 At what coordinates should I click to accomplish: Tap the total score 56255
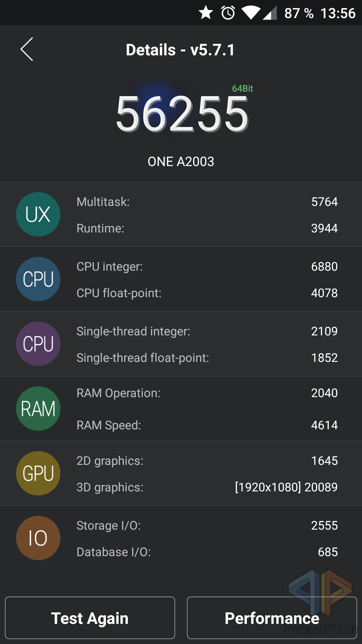tap(182, 113)
